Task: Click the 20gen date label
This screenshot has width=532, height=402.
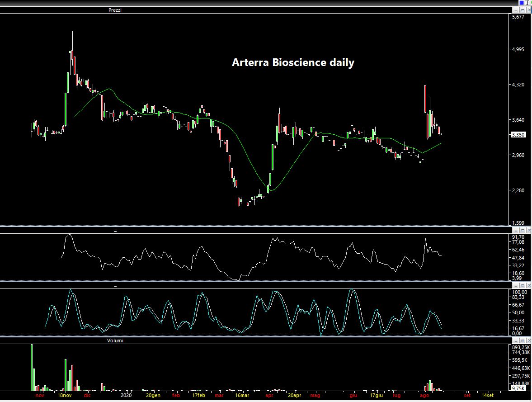Action: pos(153,396)
